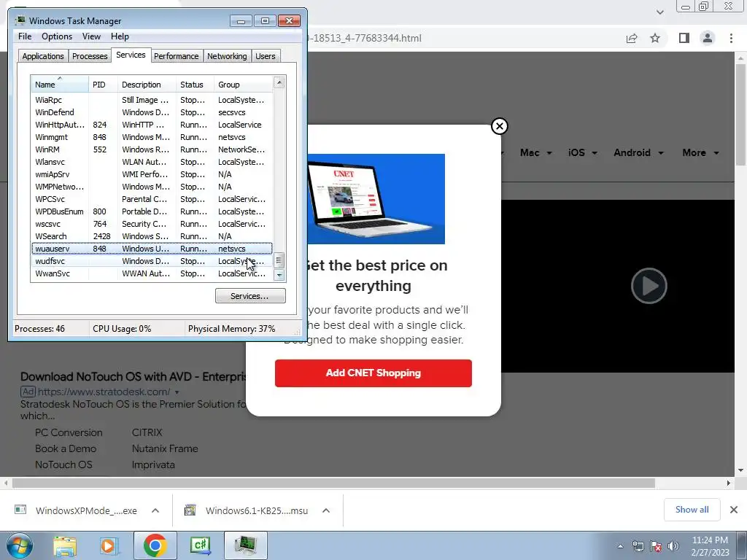Open the View menu in Task Manager
This screenshot has height=560, width=747.
(91, 36)
